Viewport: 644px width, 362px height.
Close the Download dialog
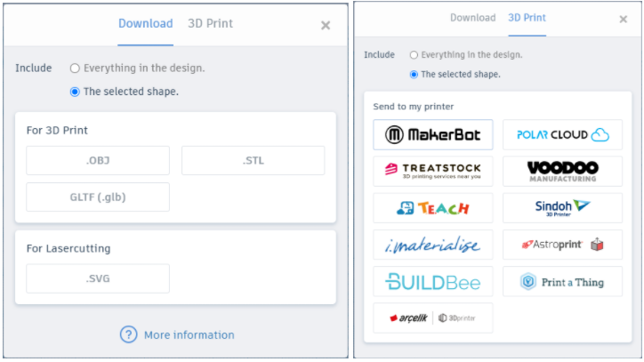tap(326, 26)
